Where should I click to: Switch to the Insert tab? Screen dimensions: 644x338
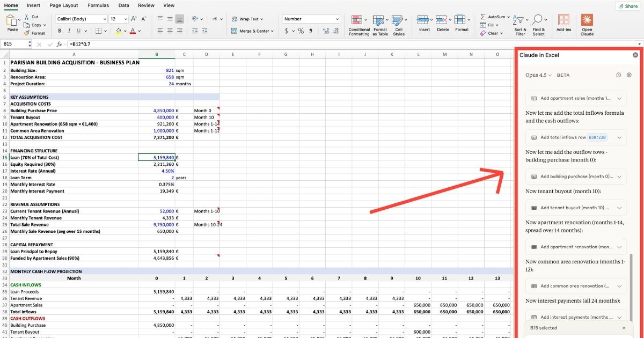34,5
